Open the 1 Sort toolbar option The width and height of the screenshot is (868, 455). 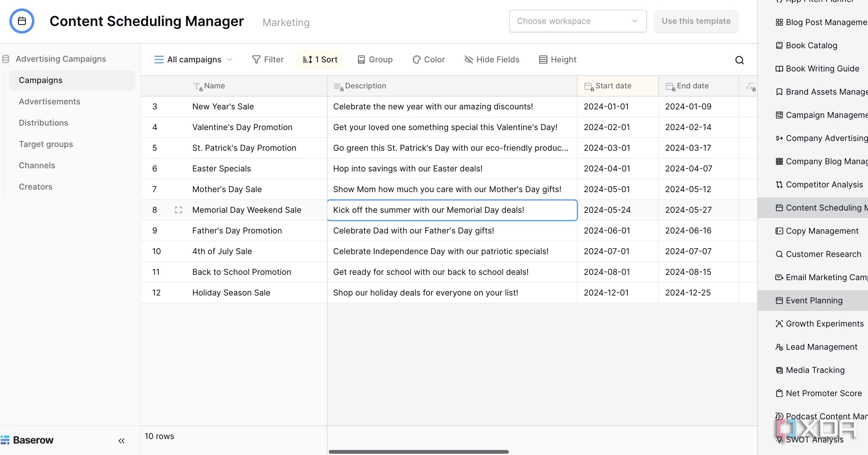[320, 60]
